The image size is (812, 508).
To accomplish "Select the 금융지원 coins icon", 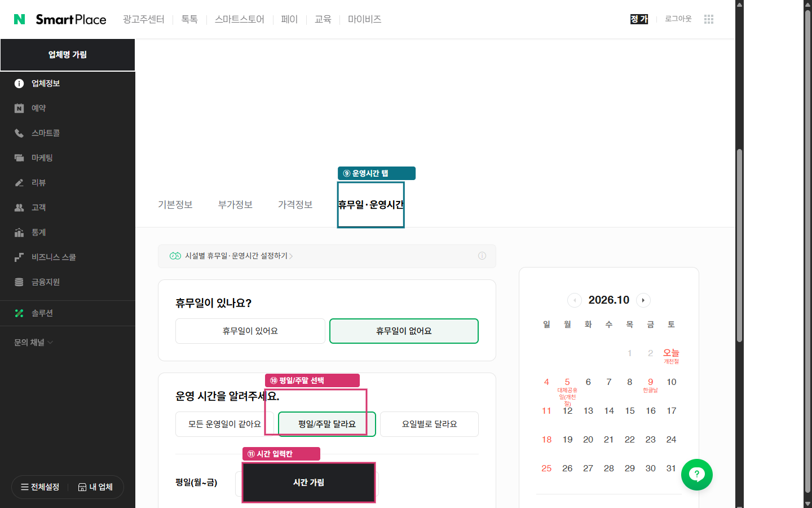I will click(x=19, y=282).
